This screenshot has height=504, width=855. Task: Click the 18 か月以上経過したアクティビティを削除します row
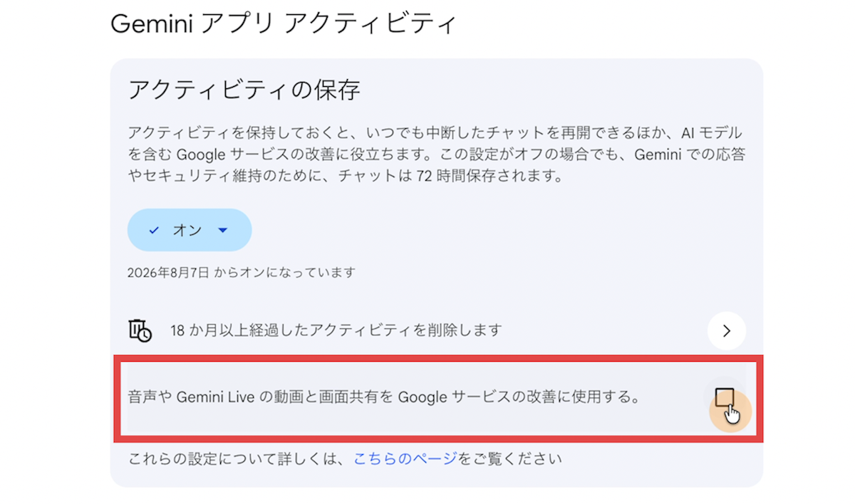click(437, 330)
